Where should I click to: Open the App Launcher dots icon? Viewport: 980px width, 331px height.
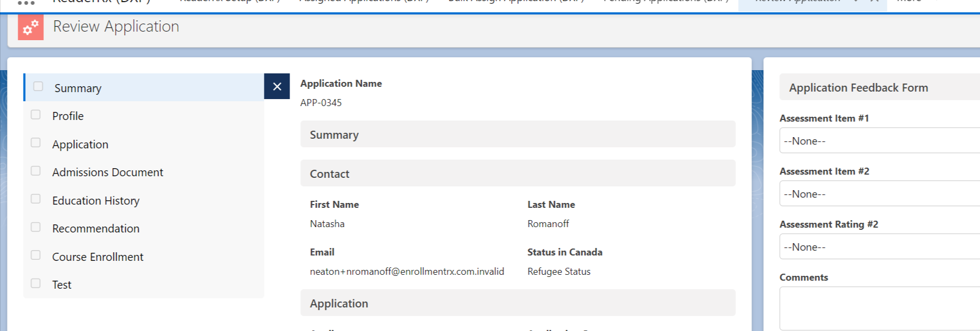click(26, 3)
